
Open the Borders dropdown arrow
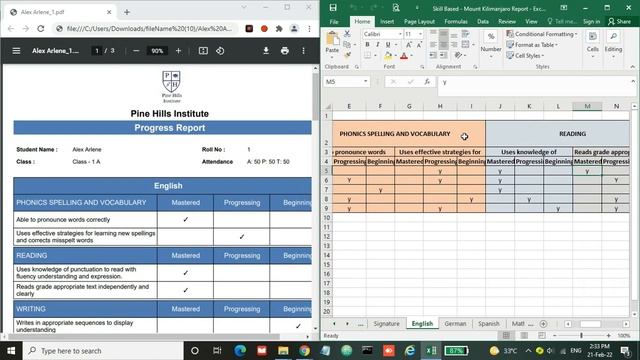[375, 56]
